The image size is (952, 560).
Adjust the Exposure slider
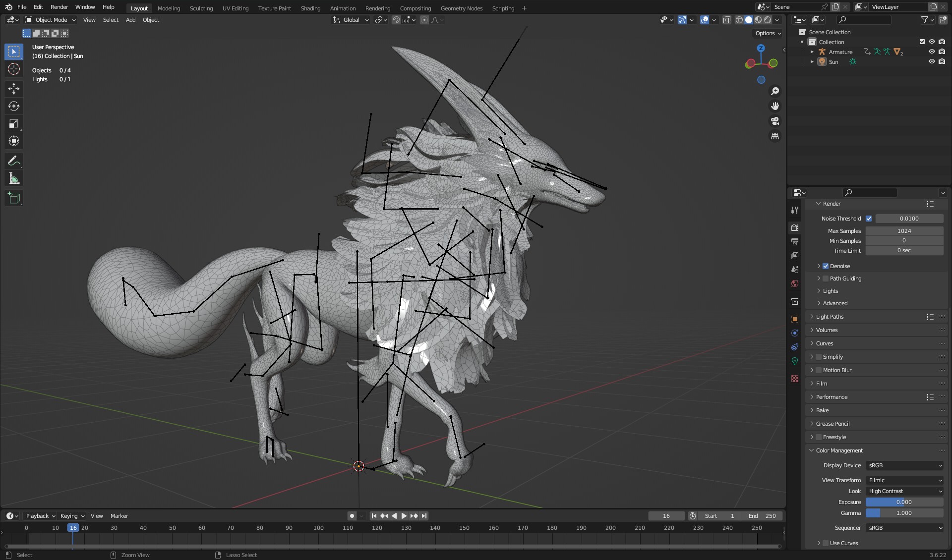[904, 502]
